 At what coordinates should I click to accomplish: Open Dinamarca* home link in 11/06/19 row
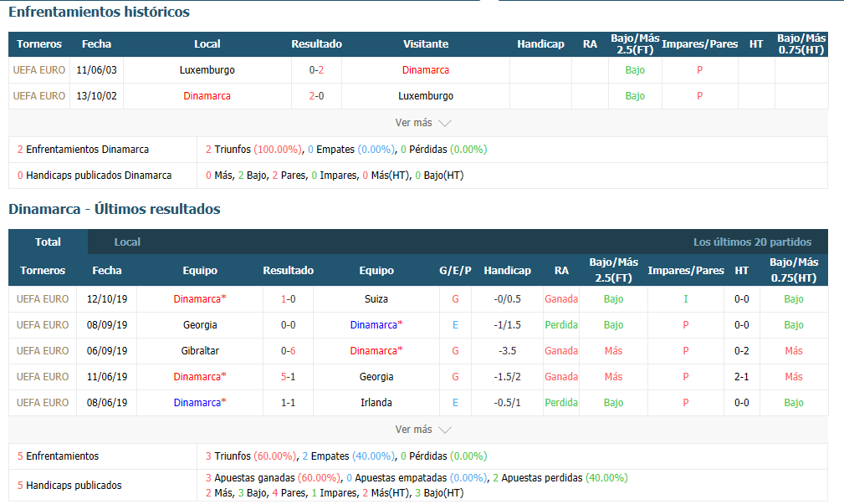coord(200,376)
